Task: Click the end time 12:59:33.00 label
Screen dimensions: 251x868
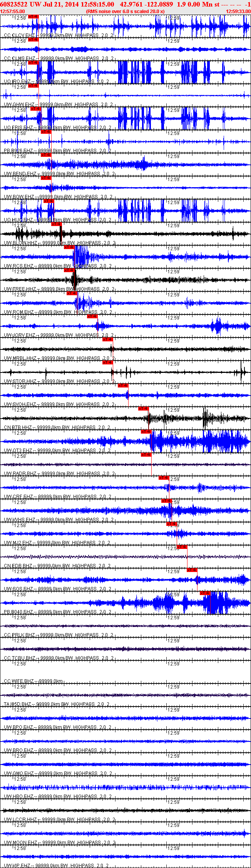Action: (x=238, y=12)
